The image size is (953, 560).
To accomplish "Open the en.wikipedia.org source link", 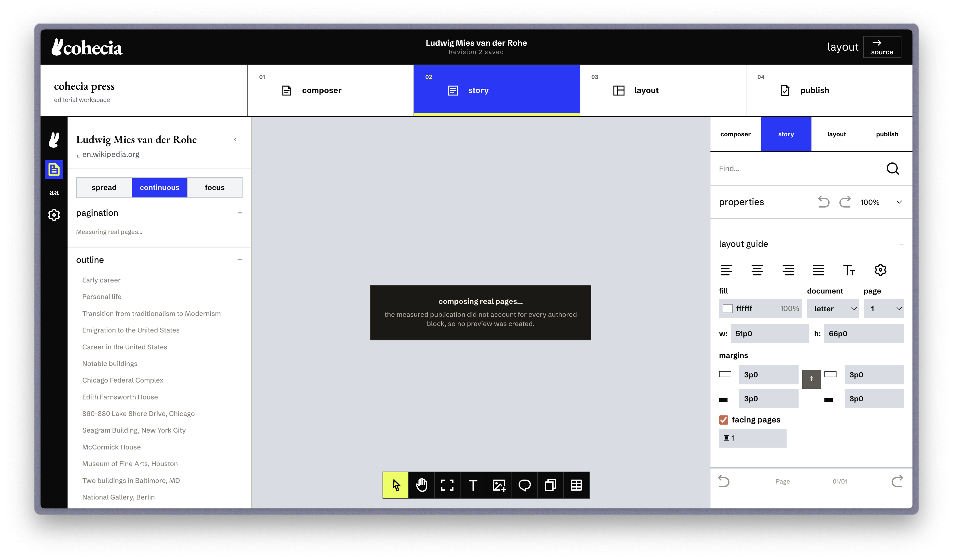I will tap(111, 154).
